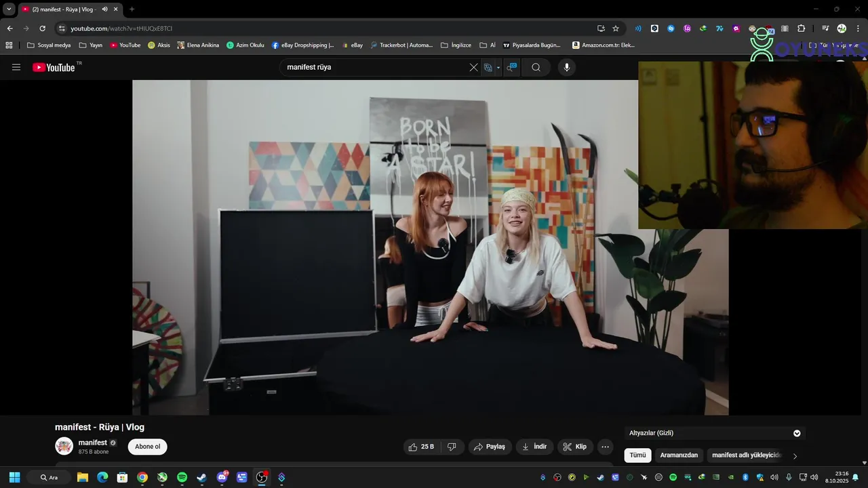This screenshot has width=868, height=488.
Task: Click the translate extension icon in search bar
Action: point(488,67)
